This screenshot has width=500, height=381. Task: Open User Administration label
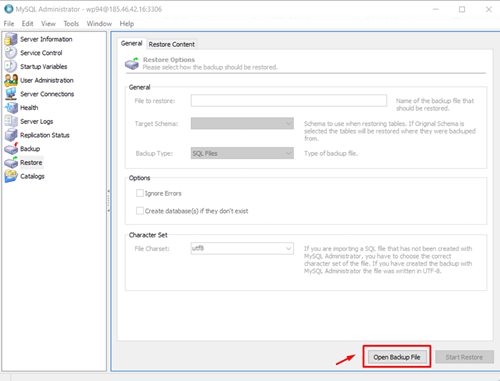[47, 80]
